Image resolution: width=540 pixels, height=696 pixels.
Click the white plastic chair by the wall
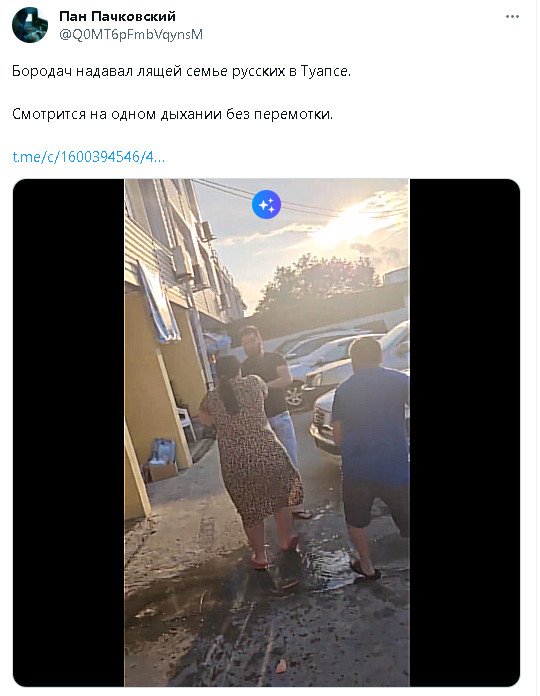pos(186,423)
